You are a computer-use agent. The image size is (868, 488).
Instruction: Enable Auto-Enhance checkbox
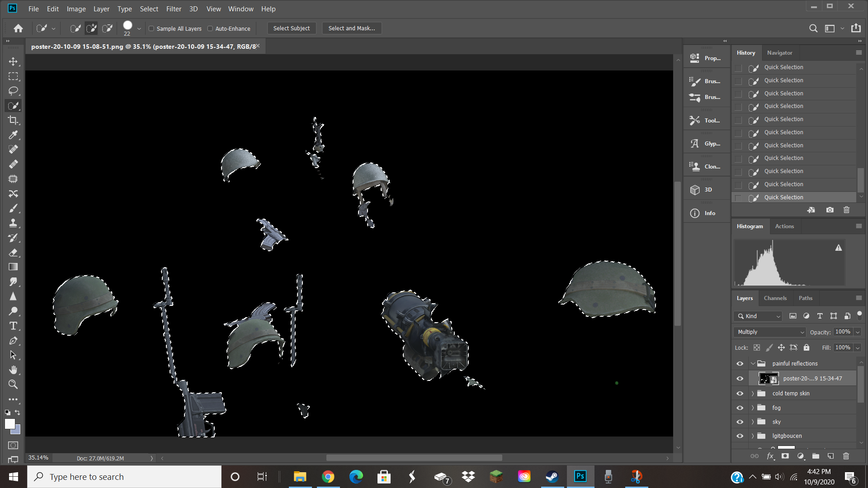coord(210,28)
